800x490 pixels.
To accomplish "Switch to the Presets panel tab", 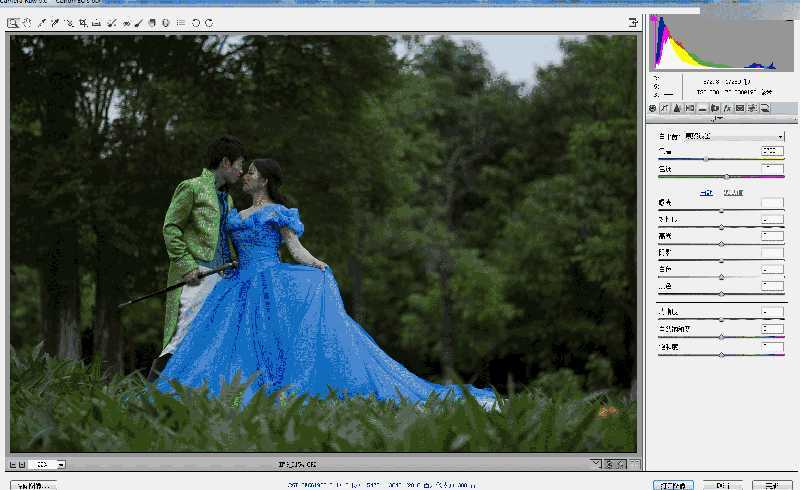I will coord(753,108).
